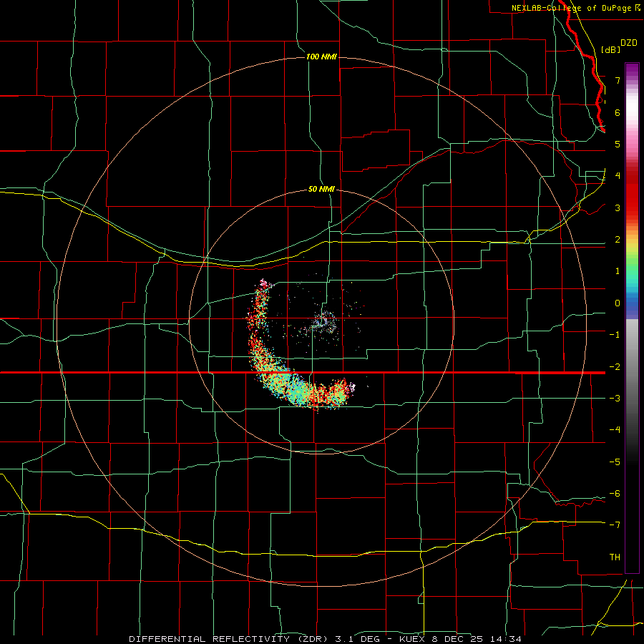This screenshot has height=644, width=644.
Task: Click the 6 value on the color scale
Action: click(618, 112)
